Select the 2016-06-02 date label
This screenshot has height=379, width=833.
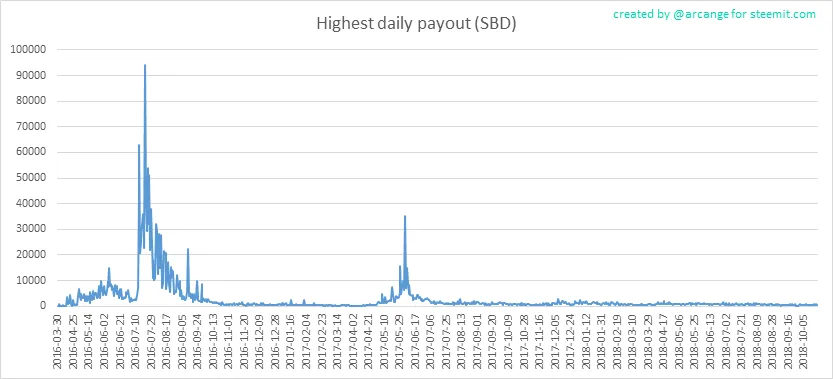[x=104, y=341]
